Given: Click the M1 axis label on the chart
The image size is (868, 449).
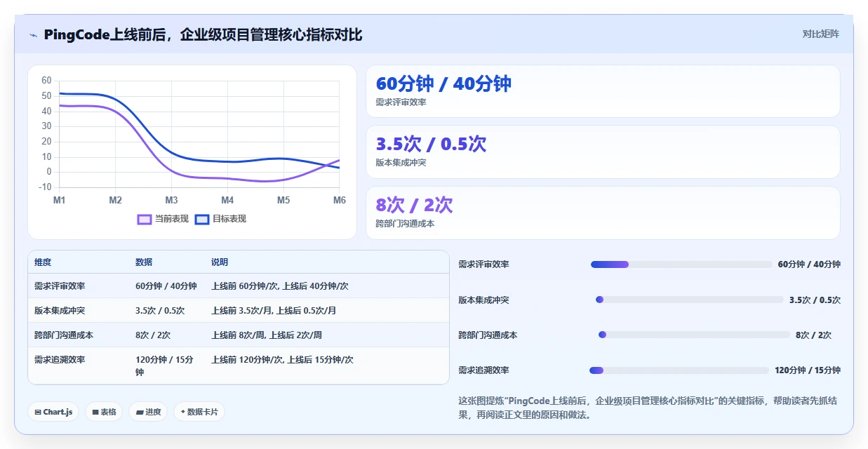Looking at the screenshot, I should 60,200.
